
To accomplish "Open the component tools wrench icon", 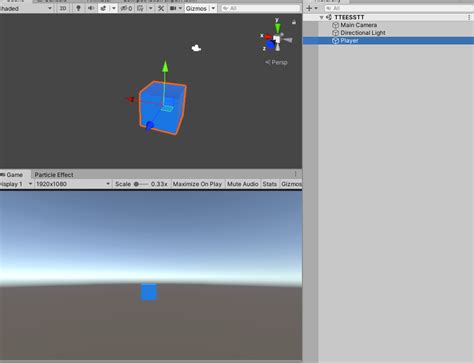I will (161, 8).
